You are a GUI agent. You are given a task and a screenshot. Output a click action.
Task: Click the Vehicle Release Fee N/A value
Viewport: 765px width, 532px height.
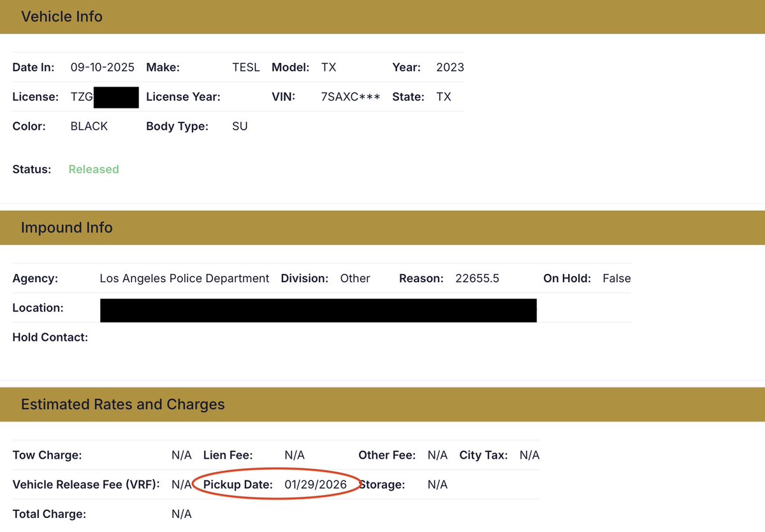pos(182,485)
